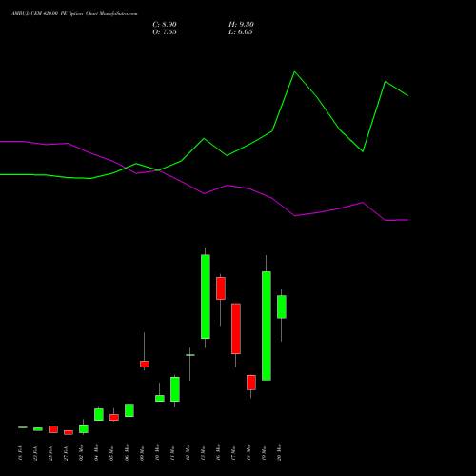Click the 10 Mar date label

(157, 452)
